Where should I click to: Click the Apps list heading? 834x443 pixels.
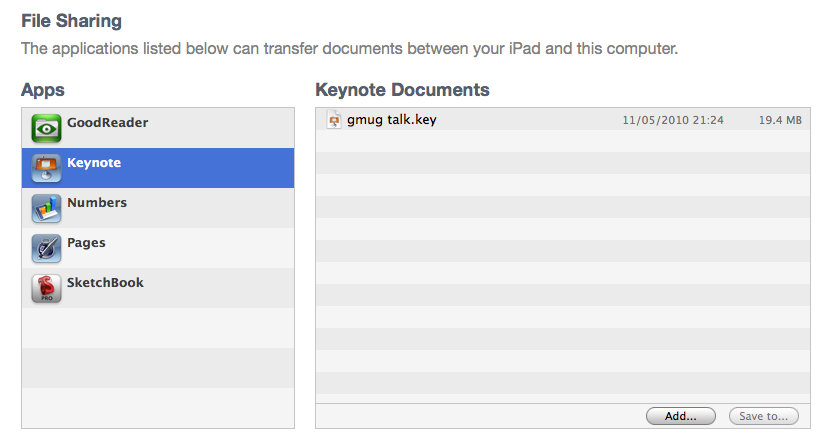pyautogui.click(x=43, y=90)
